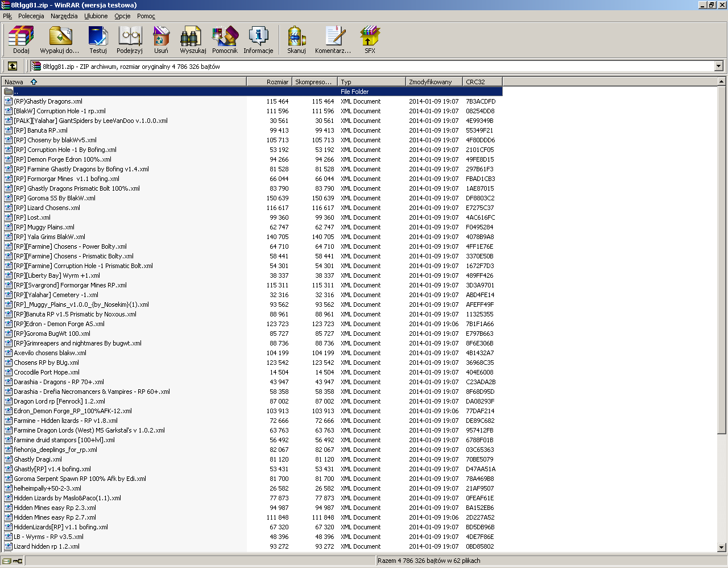
Task: Open the Ulubione menu
Action: (x=96, y=16)
